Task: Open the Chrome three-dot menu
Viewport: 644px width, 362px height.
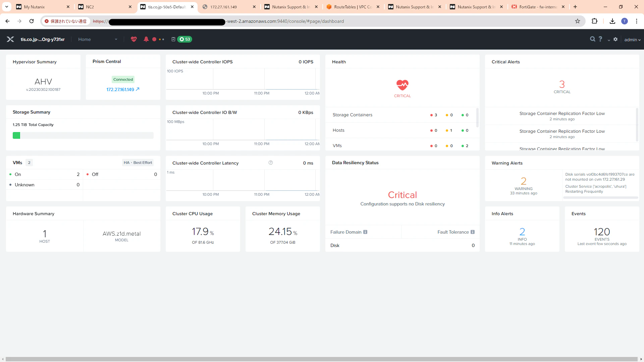Action: click(636, 21)
